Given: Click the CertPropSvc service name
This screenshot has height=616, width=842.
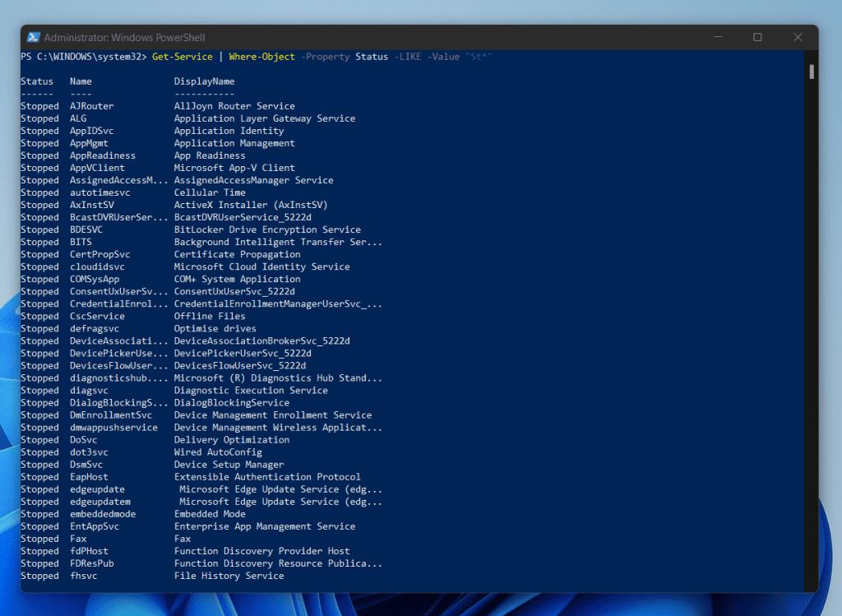Looking at the screenshot, I should coord(99,254).
